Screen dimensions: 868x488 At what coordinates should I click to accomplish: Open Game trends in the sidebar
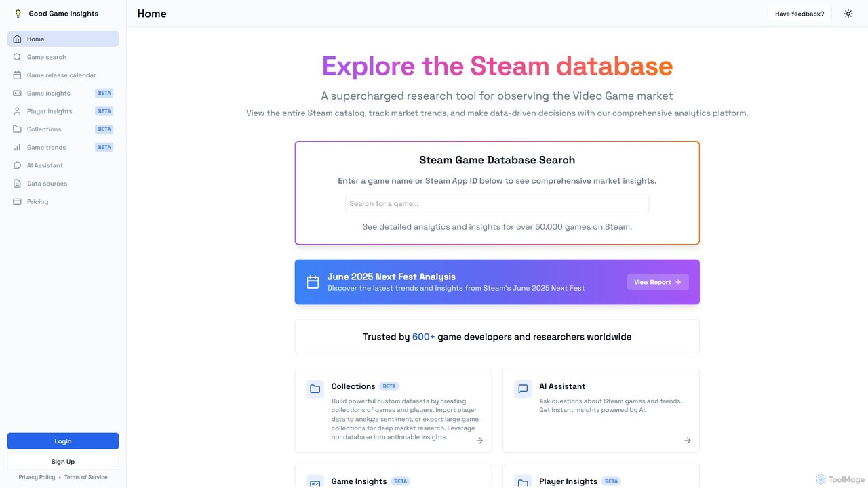[63, 148]
